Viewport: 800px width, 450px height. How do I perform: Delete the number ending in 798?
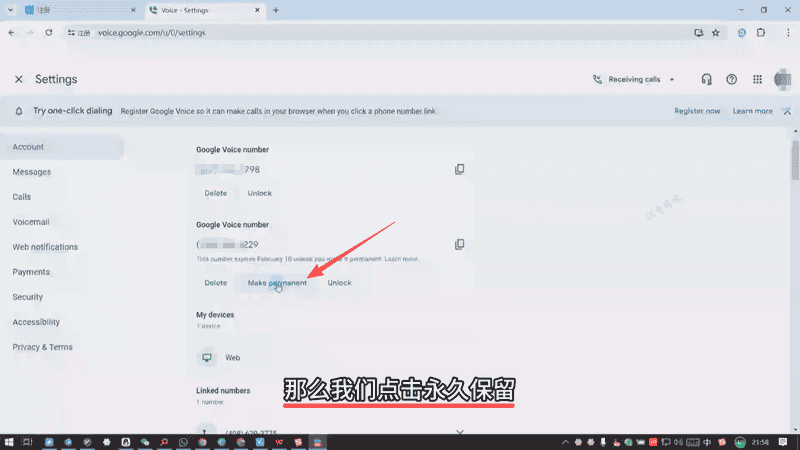(x=215, y=193)
